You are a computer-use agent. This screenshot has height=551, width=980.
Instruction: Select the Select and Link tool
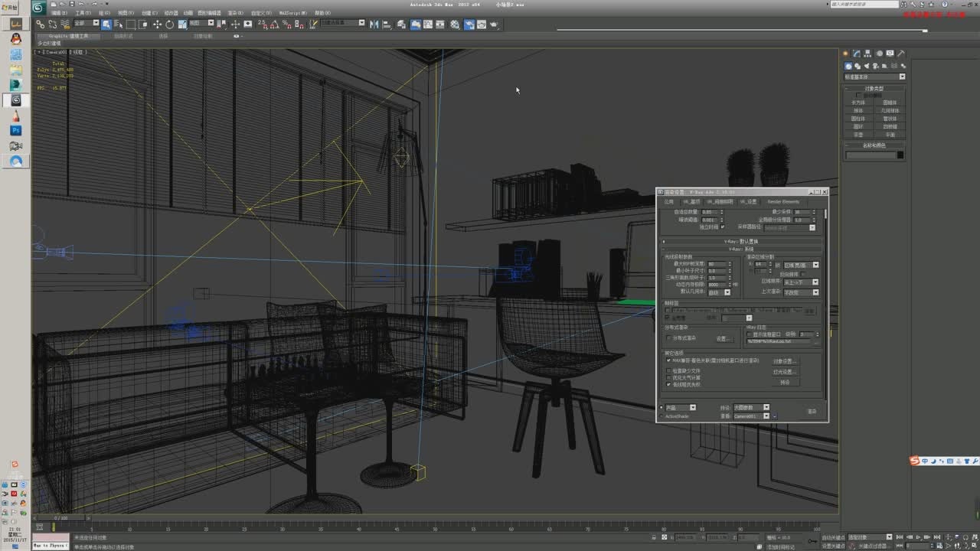point(39,24)
